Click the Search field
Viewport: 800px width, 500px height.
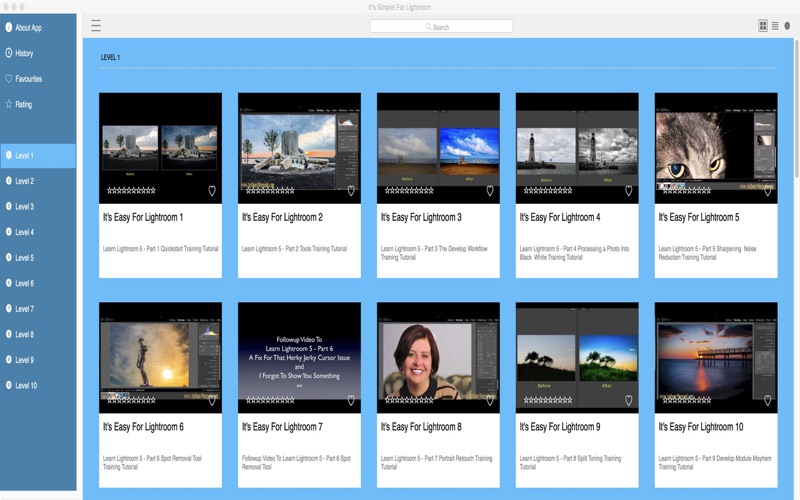[x=441, y=27]
